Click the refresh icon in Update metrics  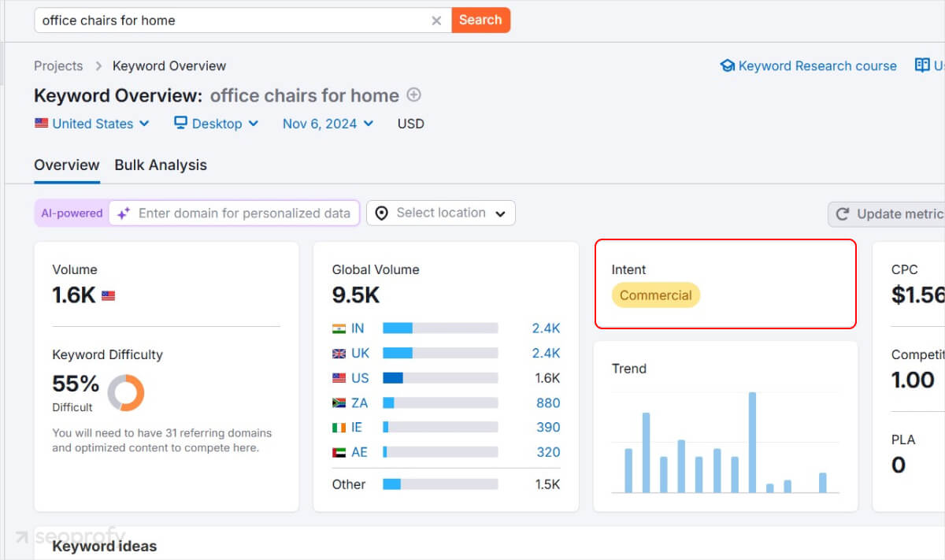[843, 214]
